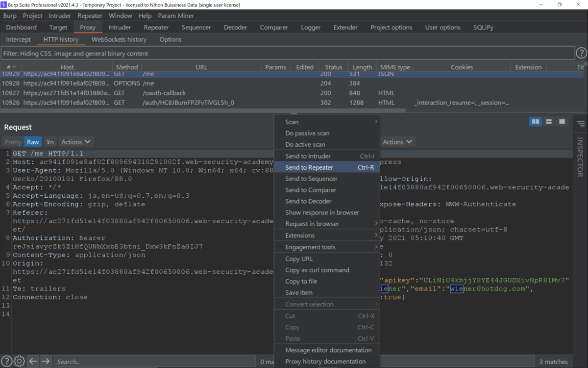The height and width of the screenshot is (368, 588).
Task: Select the Intercept sub-tab
Action: click(x=19, y=39)
